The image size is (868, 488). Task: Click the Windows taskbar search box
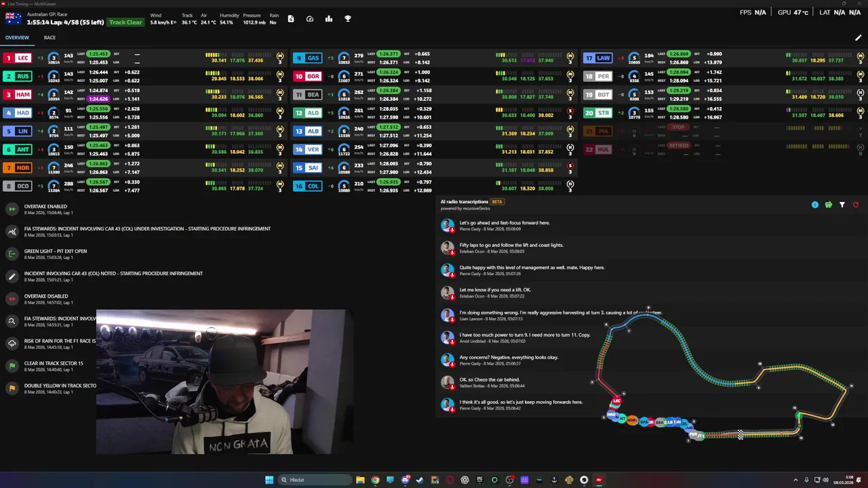[x=315, y=480]
